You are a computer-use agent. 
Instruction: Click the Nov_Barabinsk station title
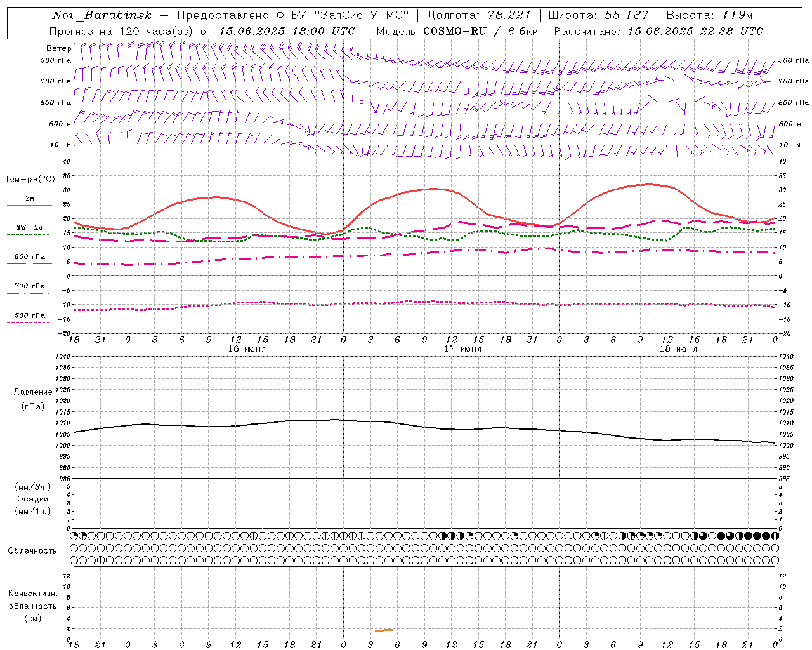pyautogui.click(x=102, y=15)
